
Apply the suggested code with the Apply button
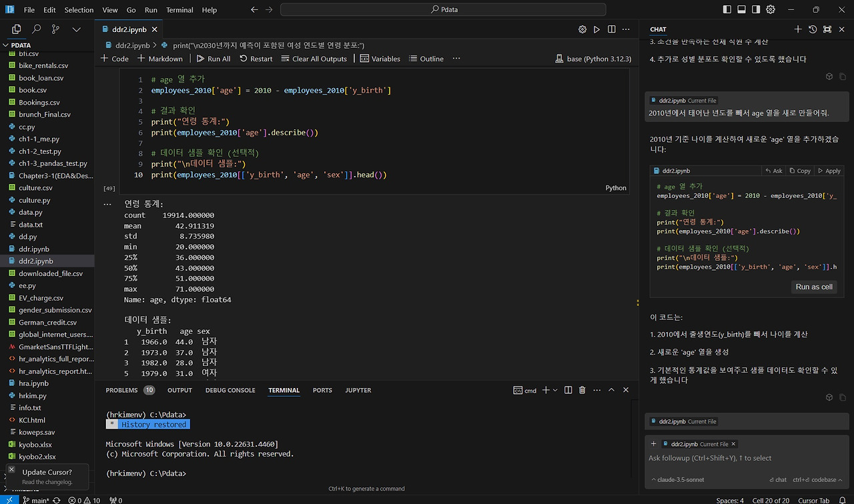click(829, 171)
